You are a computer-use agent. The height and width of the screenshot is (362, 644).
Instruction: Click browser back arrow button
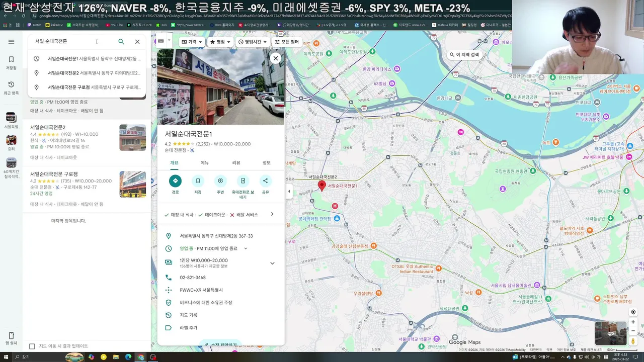click(x=6, y=16)
